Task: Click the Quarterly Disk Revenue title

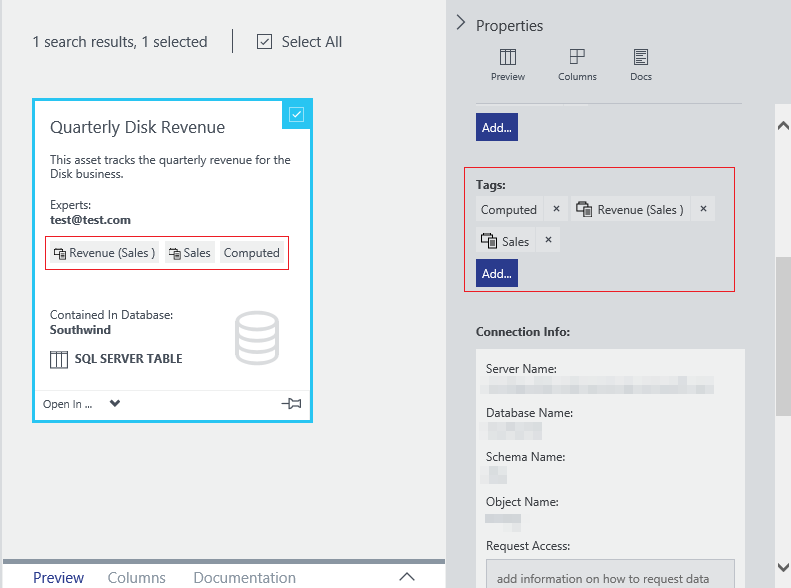Action: [137, 127]
